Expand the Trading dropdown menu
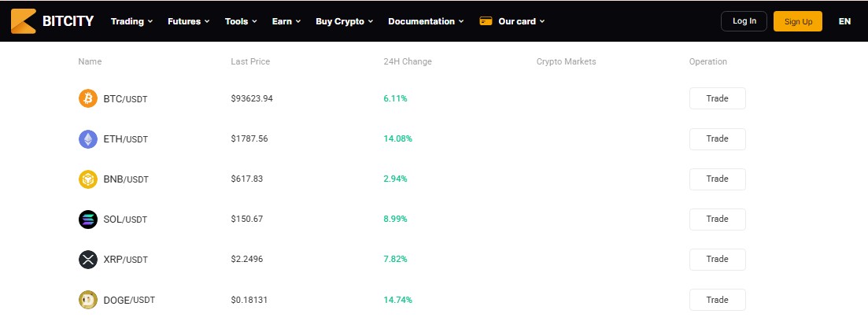868x321 pixels. tap(131, 21)
